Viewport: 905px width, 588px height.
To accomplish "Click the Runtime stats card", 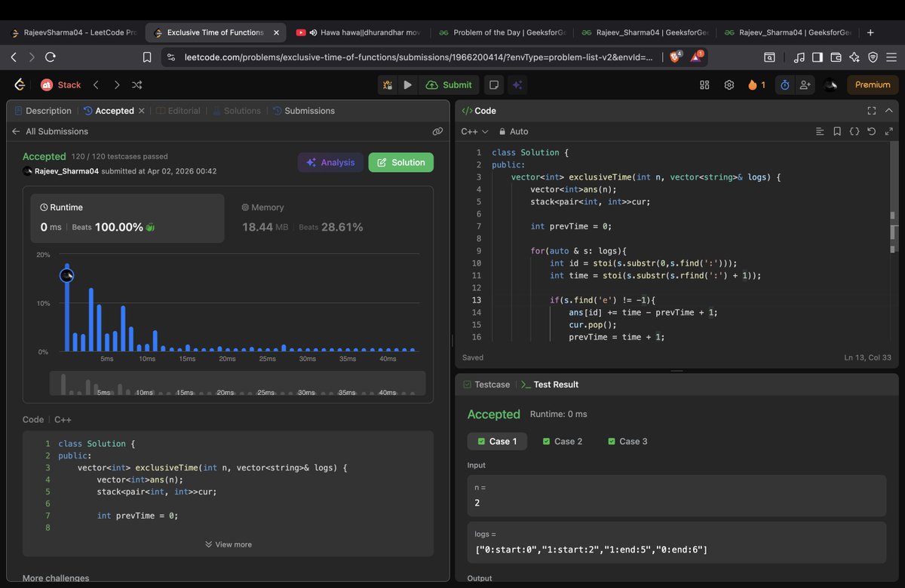I will click(127, 218).
